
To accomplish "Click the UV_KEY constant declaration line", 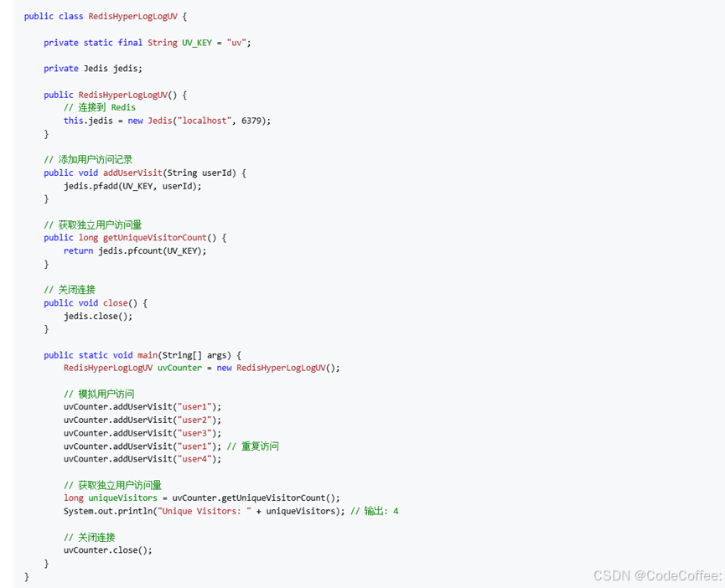I will [x=147, y=43].
